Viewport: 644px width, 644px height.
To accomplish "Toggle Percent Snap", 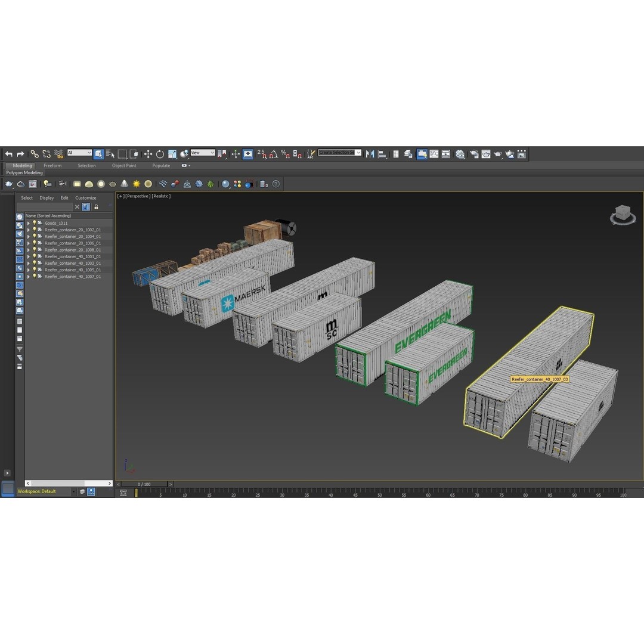I will coord(286,154).
